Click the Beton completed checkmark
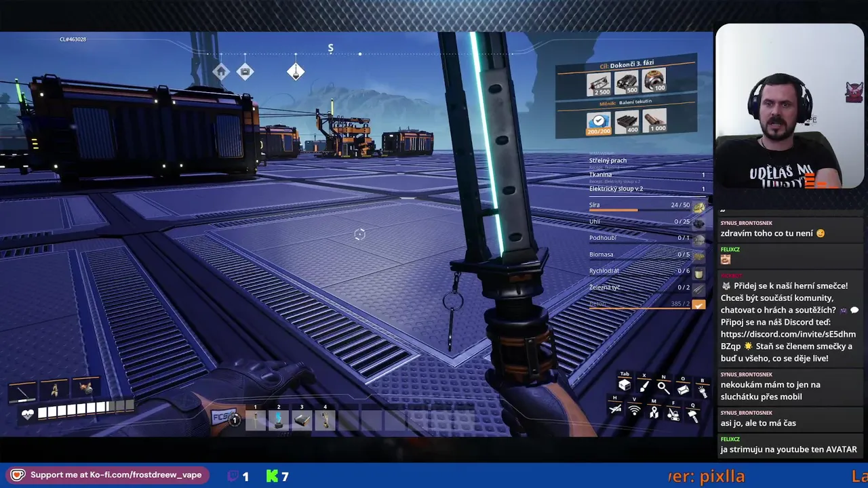The height and width of the screenshot is (488, 868). (x=698, y=305)
